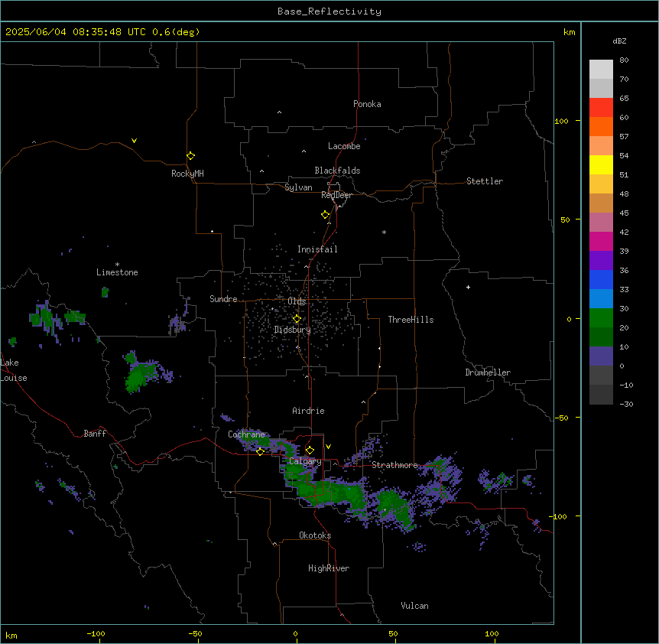Pick the red 60-65 dBZ legend swatch
659x644 pixels.
tap(601, 107)
